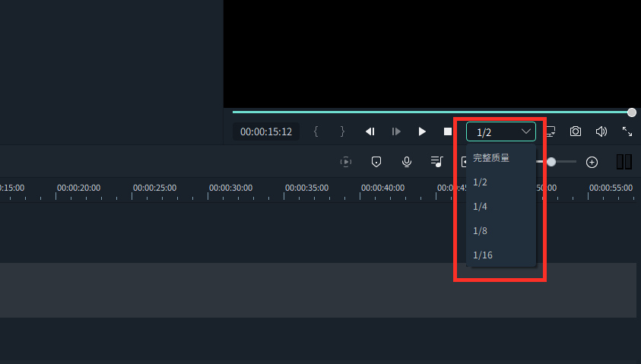
Task: Open the playback quality dropdown showing 1/2
Action: [x=500, y=132]
